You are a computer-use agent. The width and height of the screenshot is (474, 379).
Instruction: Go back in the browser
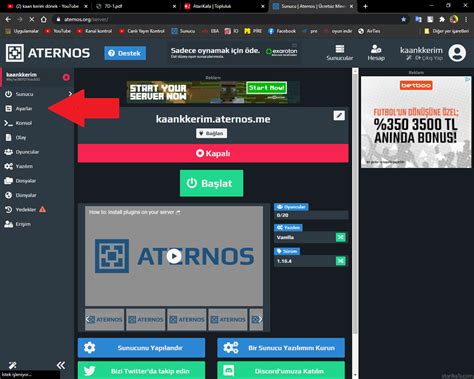(8, 19)
